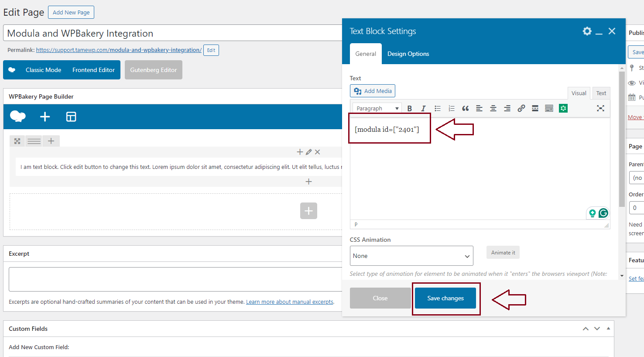Click the insert link icon
Viewport: 644px width, 357px height.
coord(521,109)
